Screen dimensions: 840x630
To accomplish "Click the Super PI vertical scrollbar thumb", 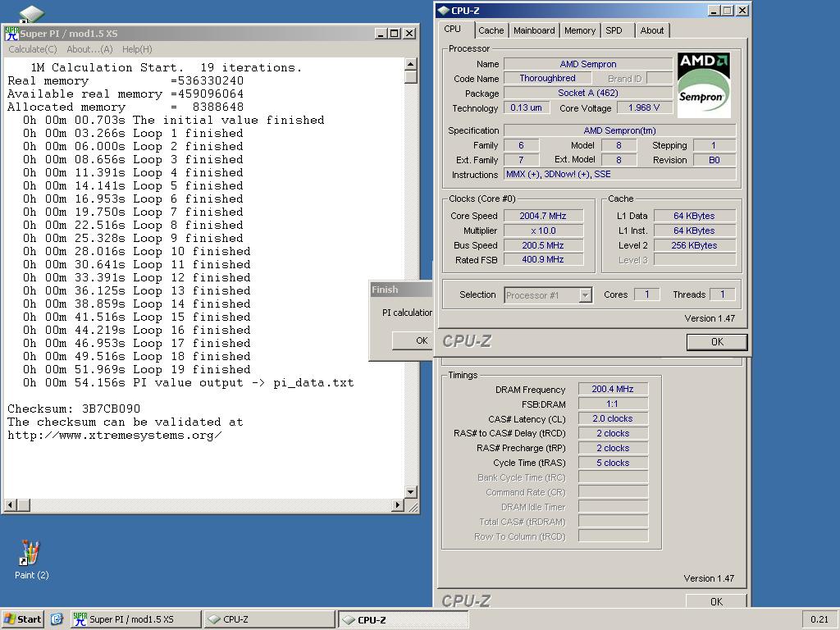I will [410, 77].
